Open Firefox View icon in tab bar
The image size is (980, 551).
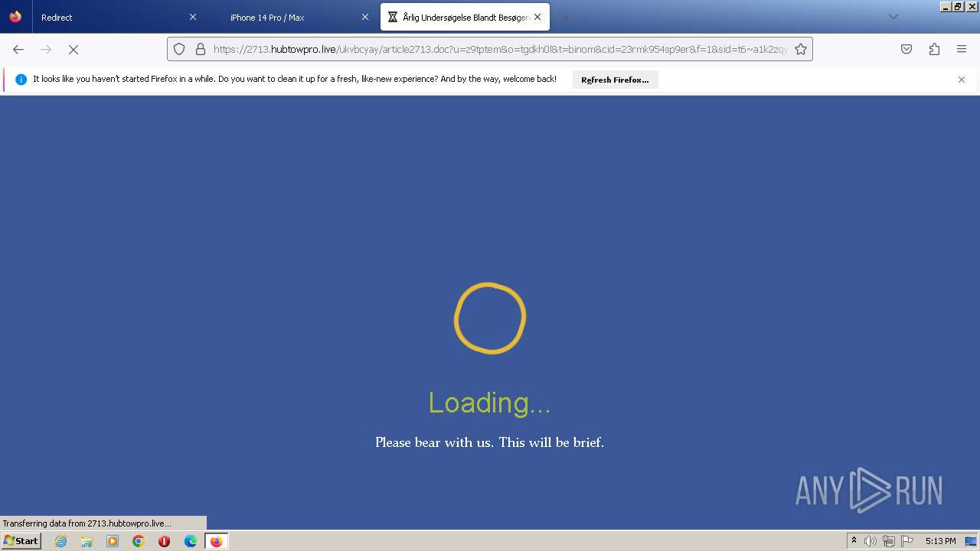click(15, 17)
